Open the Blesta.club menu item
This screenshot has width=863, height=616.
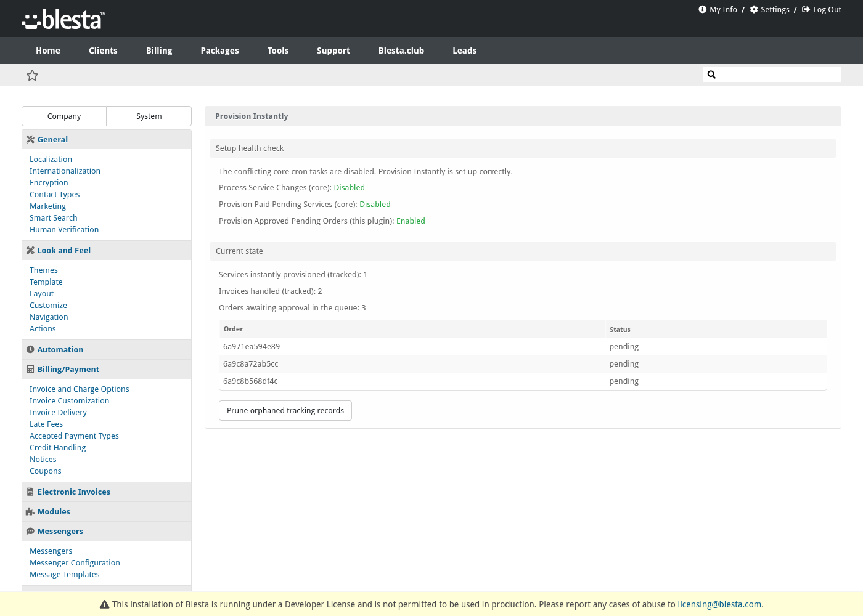tap(401, 51)
